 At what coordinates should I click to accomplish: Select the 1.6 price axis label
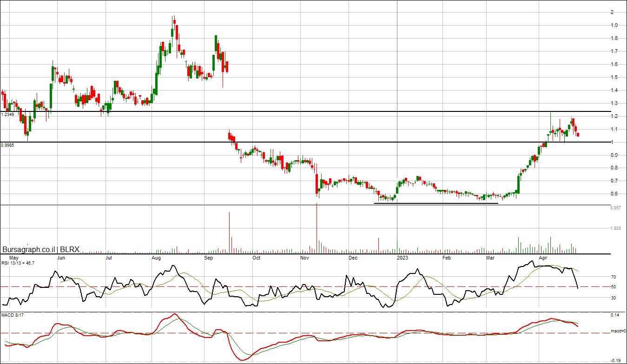614,64
